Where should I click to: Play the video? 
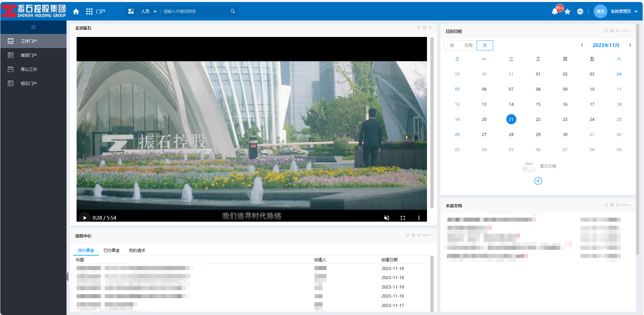(85, 218)
